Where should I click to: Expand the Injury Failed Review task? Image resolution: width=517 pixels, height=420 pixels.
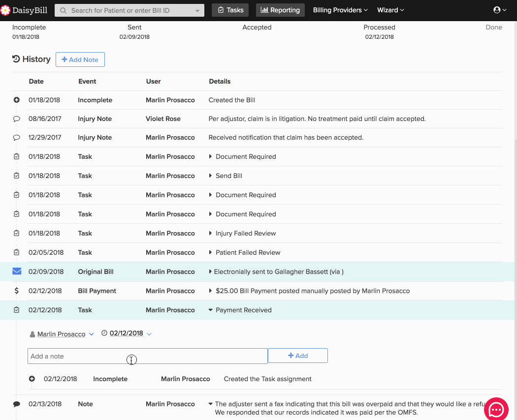click(x=210, y=233)
